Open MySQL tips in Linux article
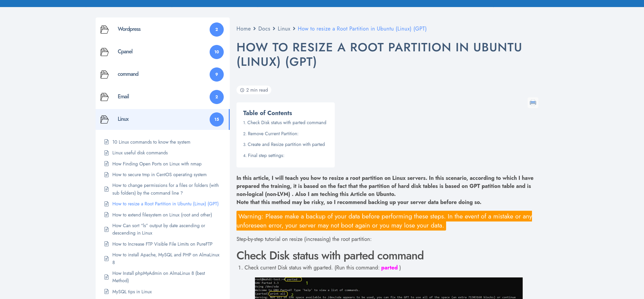 [x=132, y=292]
